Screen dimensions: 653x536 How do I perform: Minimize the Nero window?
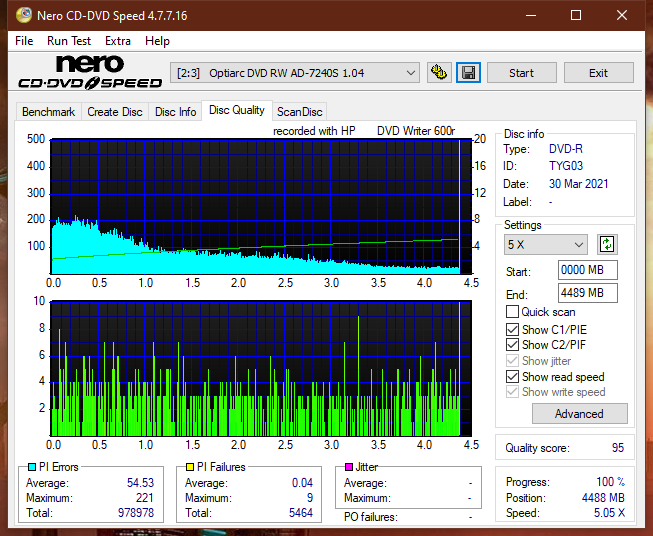pos(531,15)
